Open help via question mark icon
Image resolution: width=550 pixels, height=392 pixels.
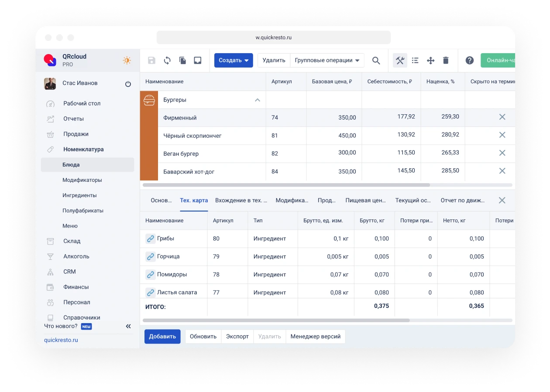click(469, 61)
